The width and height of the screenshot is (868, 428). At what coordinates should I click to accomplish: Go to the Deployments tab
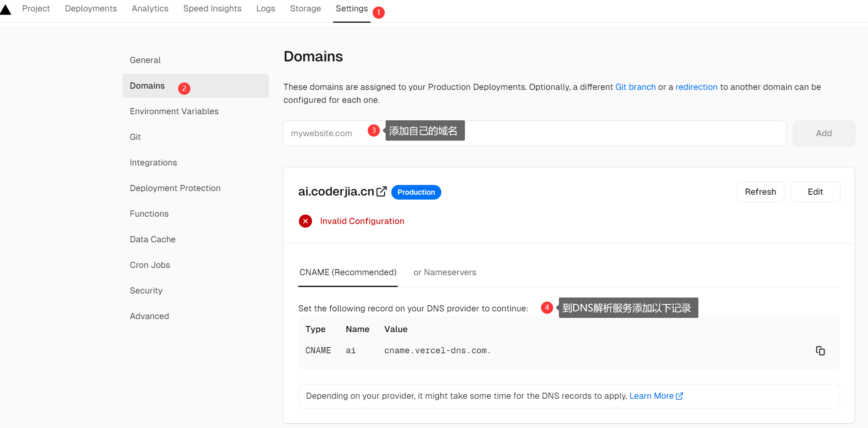tap(91, 9)
